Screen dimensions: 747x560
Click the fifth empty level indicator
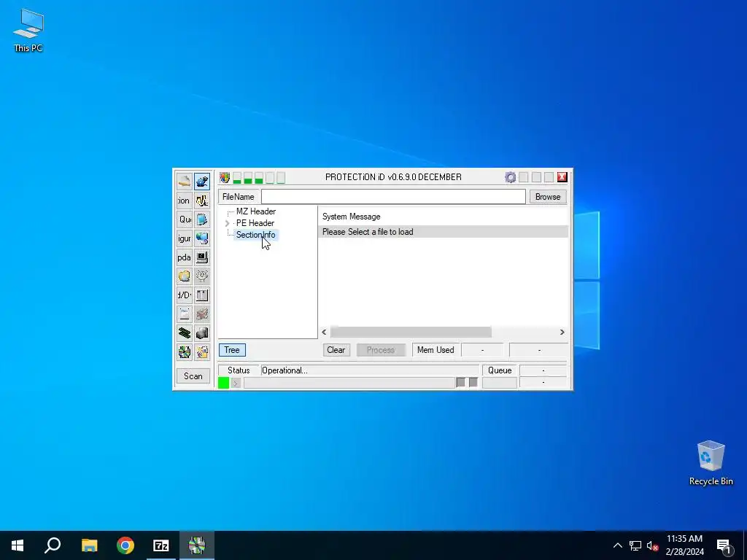[x=281, y=178]
